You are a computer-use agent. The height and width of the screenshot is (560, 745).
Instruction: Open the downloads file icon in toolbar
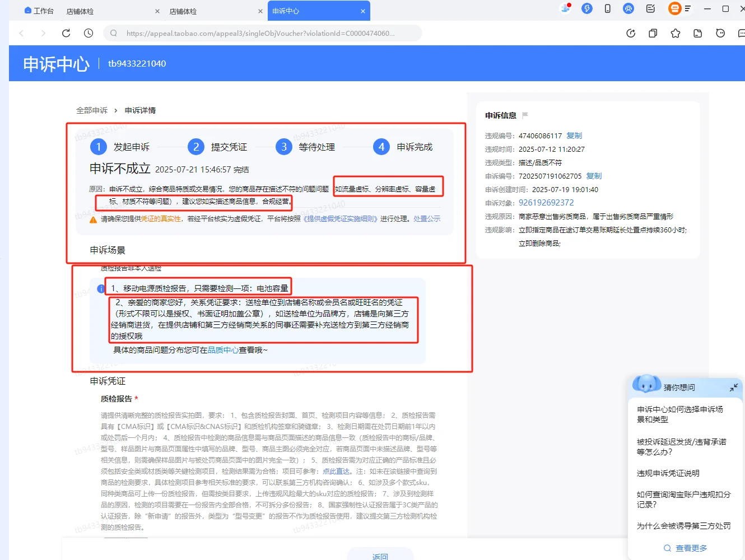(697, 33)
